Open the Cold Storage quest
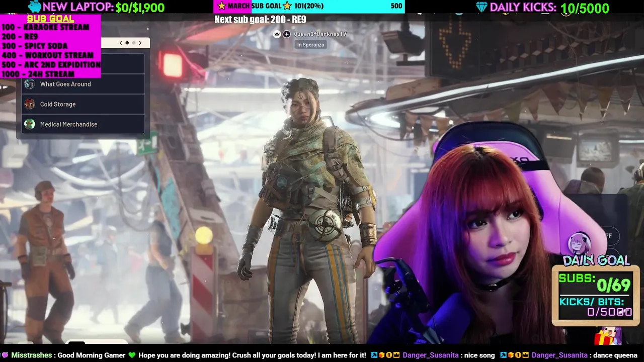This screenshot has width=644, height=362. pyautogui.click(x=83, y=104)
